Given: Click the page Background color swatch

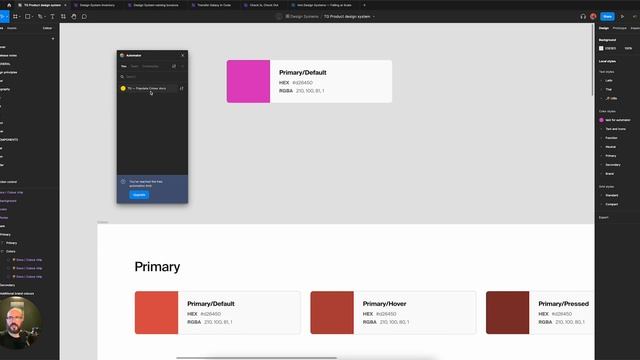Looking at the screenshot, I should coord(601,48).
